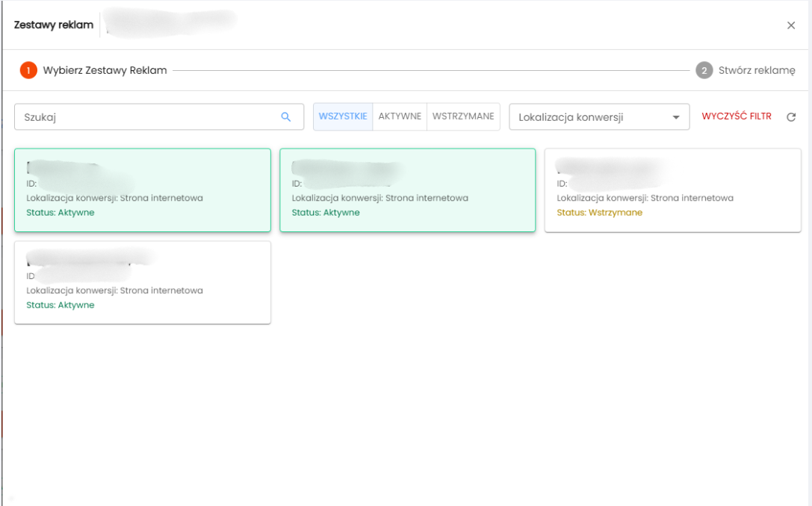Click the magnifying glass search icon

[x=285, y=117]
